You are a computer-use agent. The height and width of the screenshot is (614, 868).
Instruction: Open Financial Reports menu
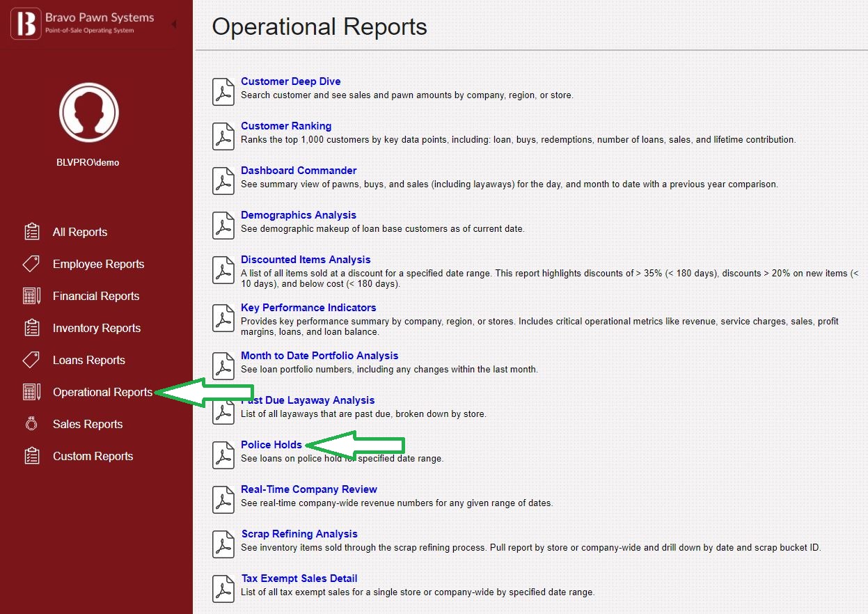[x=96, y=296]
